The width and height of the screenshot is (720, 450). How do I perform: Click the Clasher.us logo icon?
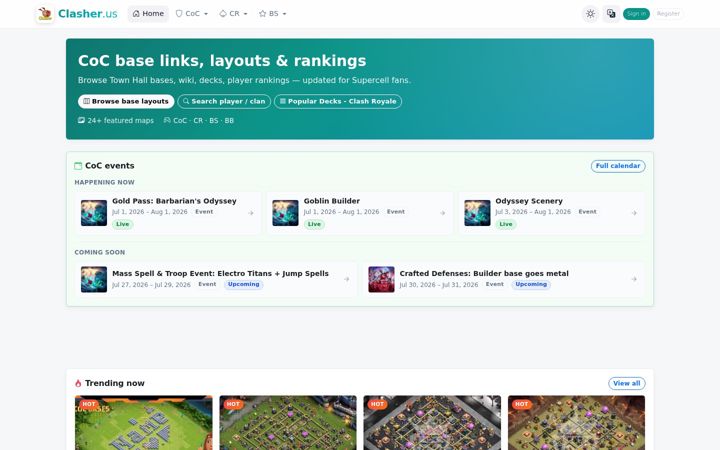click(x=45, y=14)
